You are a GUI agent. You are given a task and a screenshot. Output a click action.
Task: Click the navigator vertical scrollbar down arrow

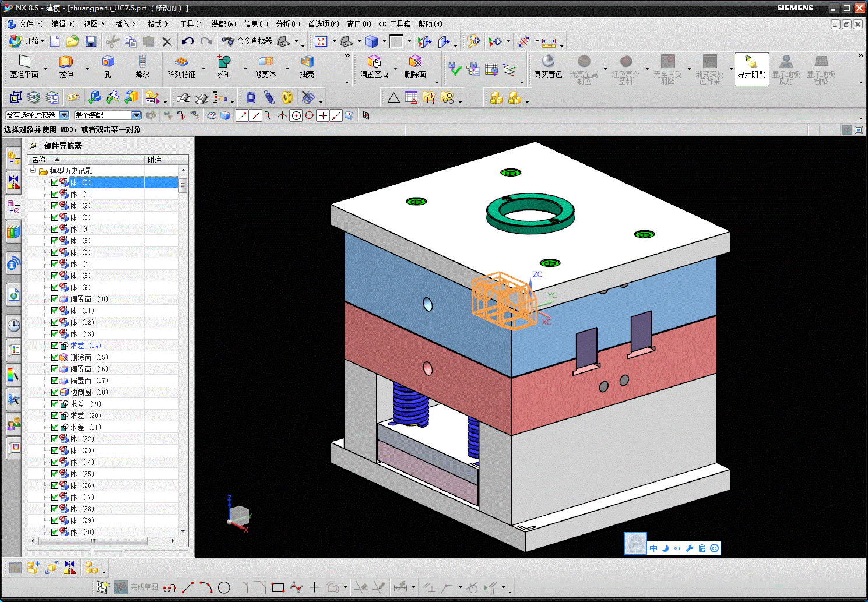point(183,531)
